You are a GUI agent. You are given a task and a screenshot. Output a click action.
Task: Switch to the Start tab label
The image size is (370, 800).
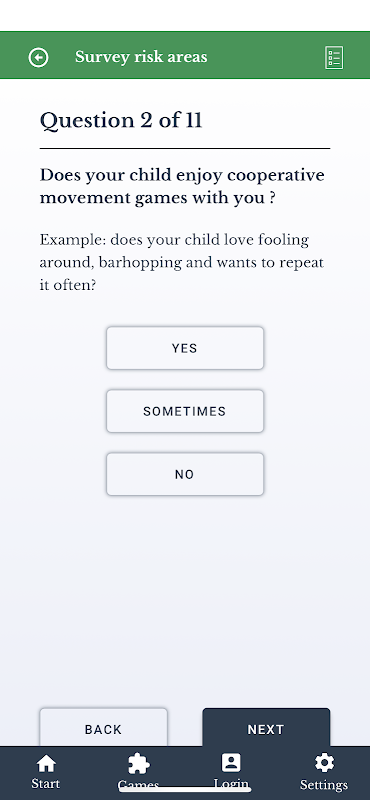pos(46,784)
